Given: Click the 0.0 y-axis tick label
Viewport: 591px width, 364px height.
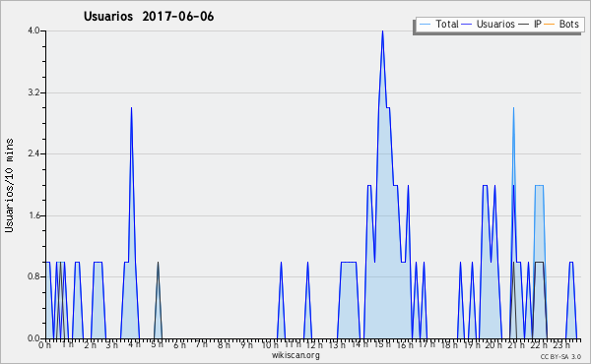Looking at the screenshot, I should tap(33, 338).
